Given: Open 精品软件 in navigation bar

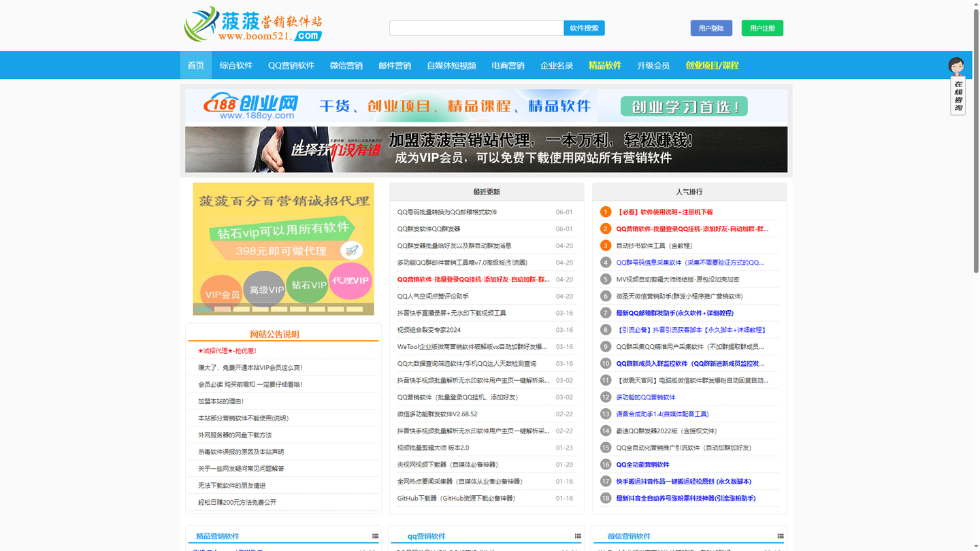Looking at the screenshot, I should point(605,65).
